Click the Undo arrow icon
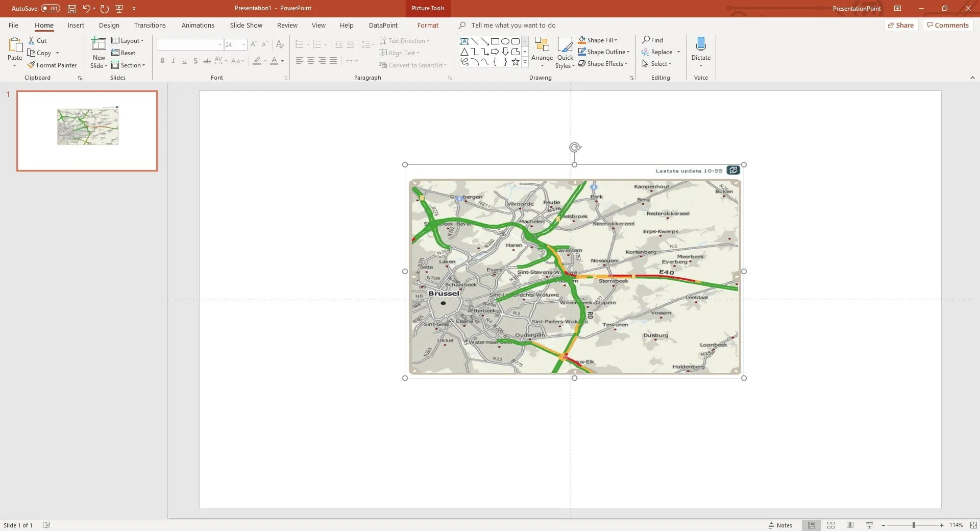The height and width of the screenshot is (531, 980). click(86, 9)
